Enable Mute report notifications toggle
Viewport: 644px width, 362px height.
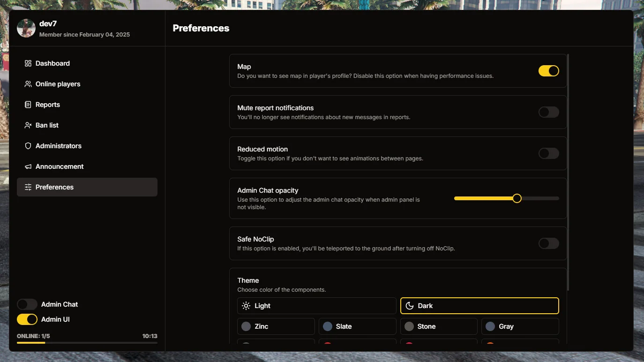coord(548,112)
